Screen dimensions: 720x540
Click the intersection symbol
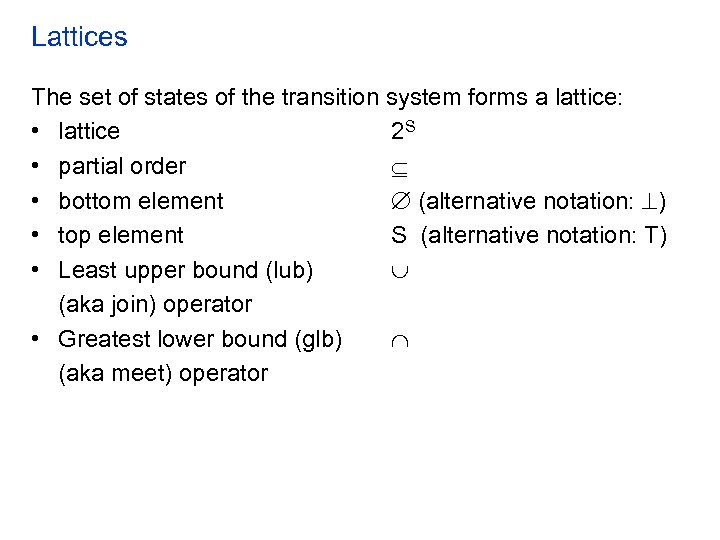click(x=399, y=340)
